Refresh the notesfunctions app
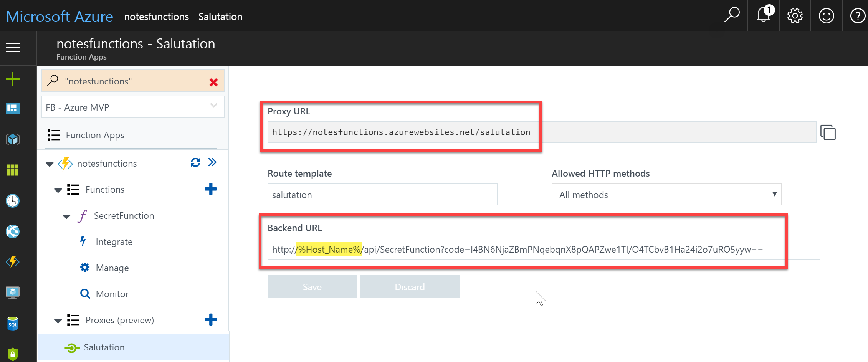 click(x=195, y=163)
